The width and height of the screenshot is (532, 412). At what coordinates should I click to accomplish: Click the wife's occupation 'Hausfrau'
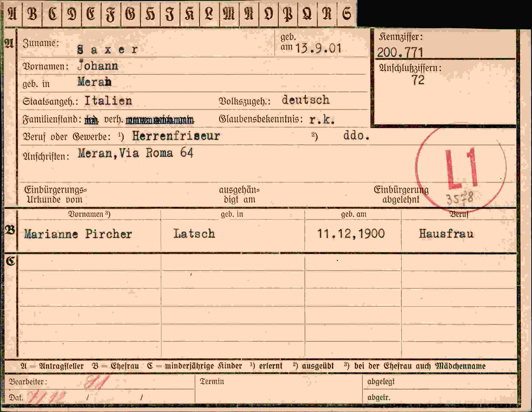tap(446, 233)
